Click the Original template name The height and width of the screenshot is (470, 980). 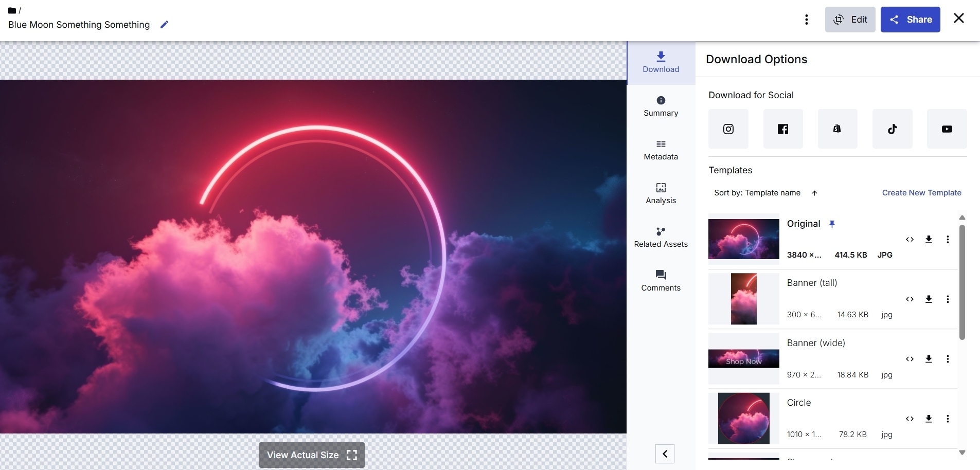click(804, 224)
